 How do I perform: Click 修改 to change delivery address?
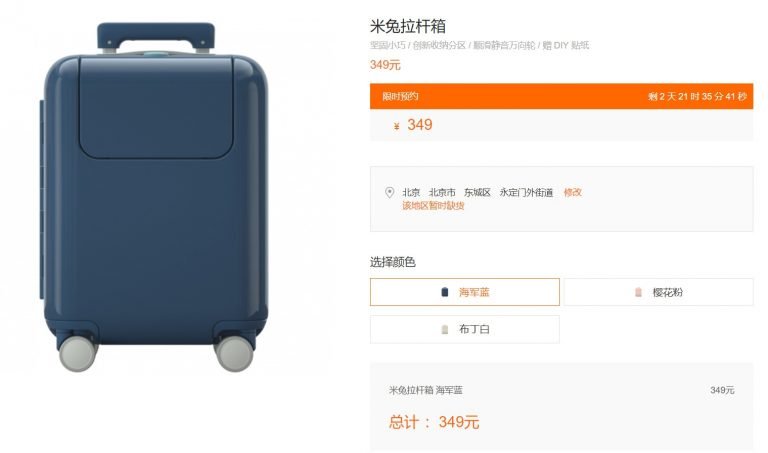click(573, 192)
